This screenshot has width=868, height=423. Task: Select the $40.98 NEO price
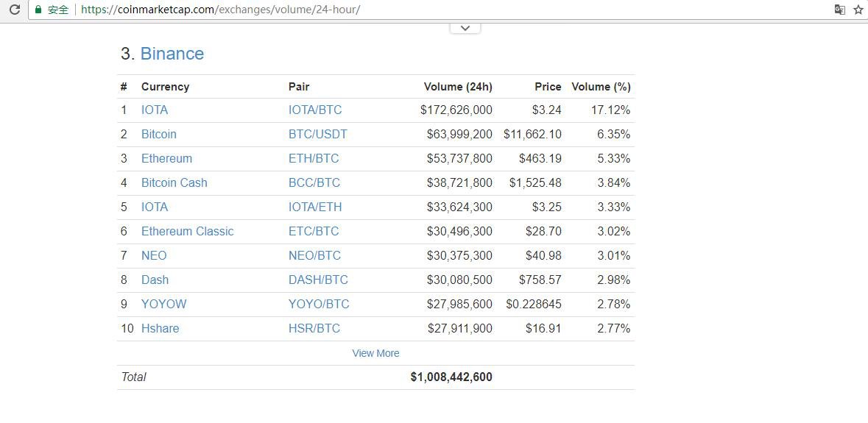(x=543, y=255)
